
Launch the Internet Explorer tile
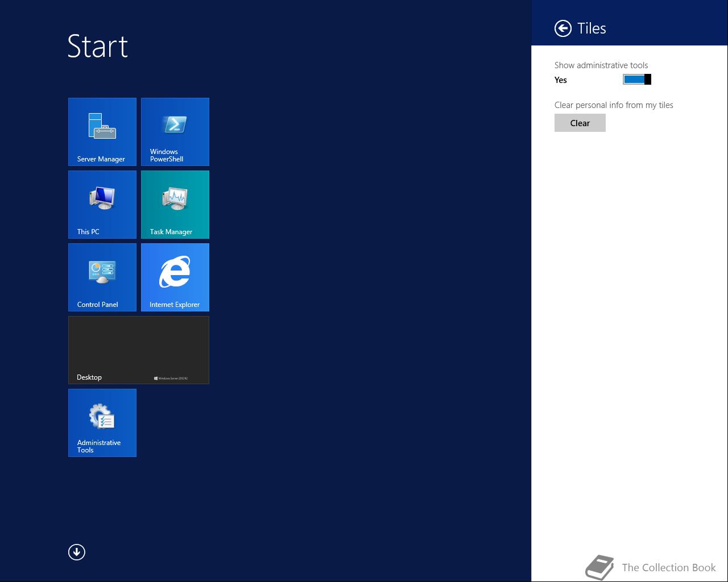[x=175, y=277]
